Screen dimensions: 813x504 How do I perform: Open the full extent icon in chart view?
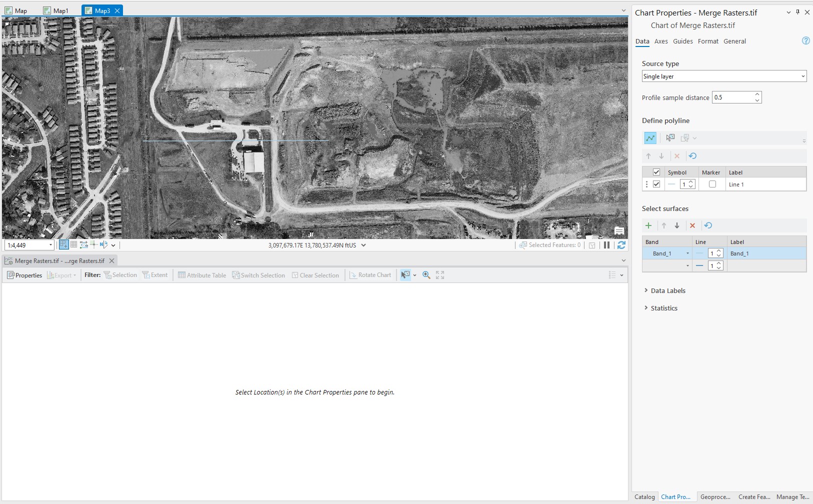tap(438, 274)
